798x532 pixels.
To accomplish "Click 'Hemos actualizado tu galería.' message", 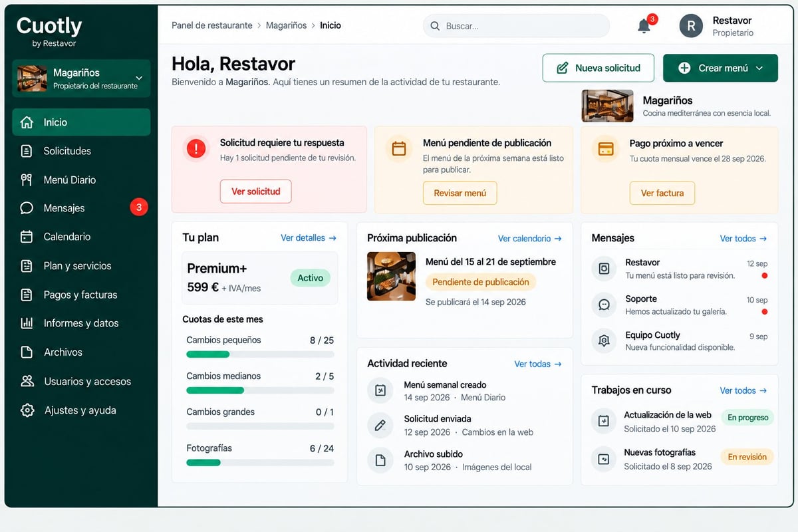I will point(676,311).
